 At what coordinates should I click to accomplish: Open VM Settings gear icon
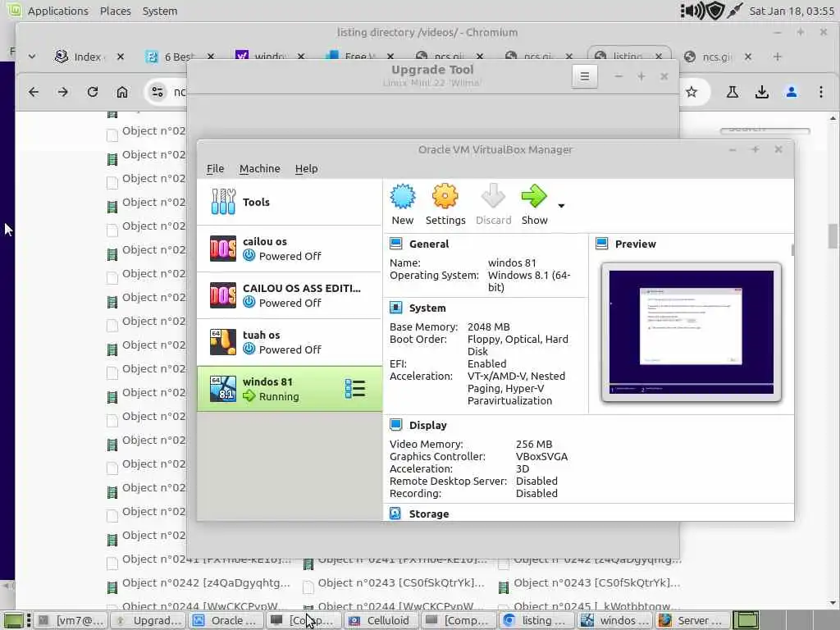coord(445,197)
